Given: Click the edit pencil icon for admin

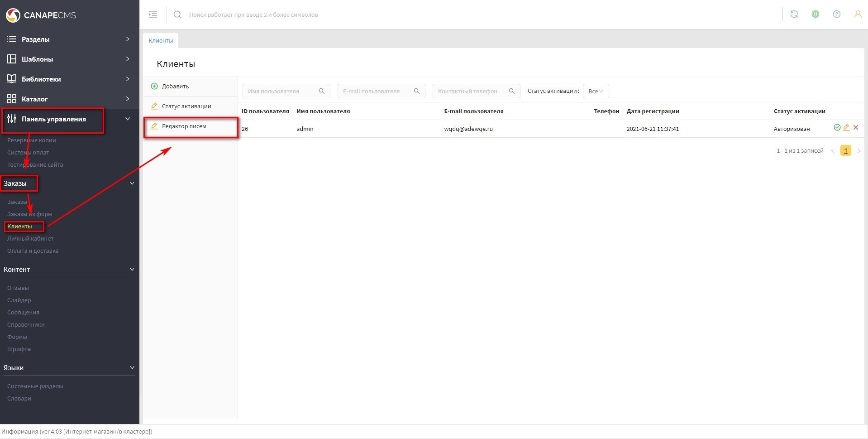Looking at the screenshot, I should [846, 128].
